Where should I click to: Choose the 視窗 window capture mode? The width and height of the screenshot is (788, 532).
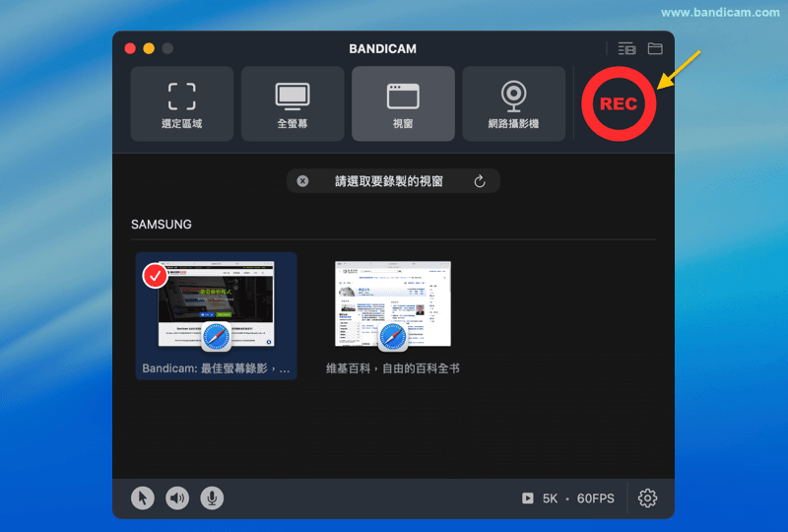pyautogui.click(x=403, y=103)
